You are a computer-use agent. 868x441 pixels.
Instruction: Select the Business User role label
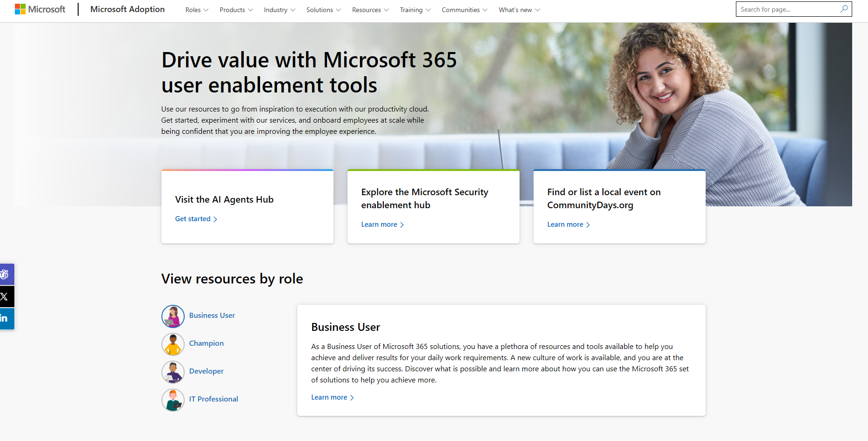pyautogui.click(x=212, y=316)
